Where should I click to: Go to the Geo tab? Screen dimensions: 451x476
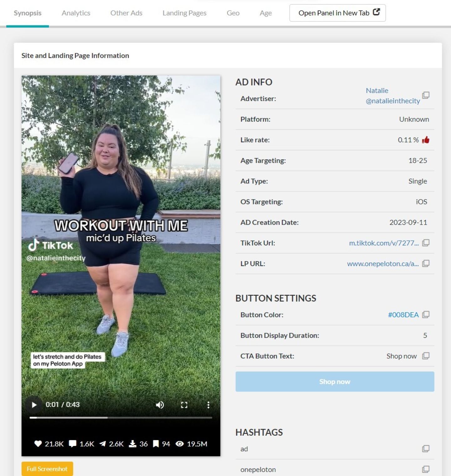(x=233, y=13)
